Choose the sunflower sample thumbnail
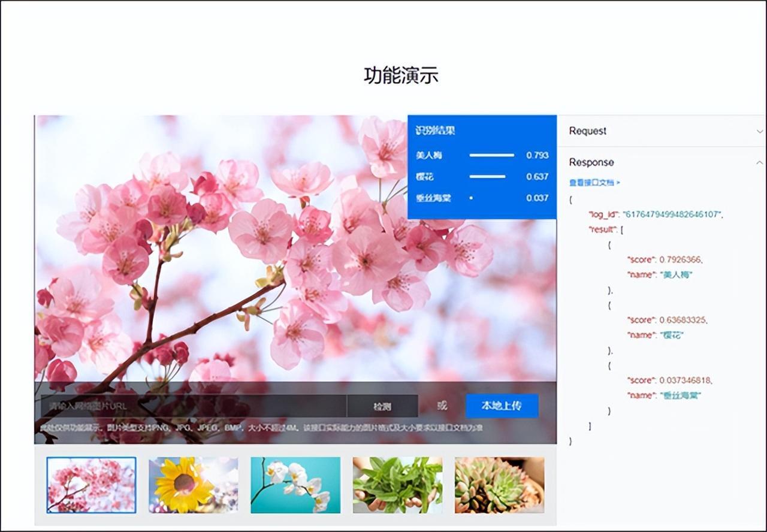Image resolution: width=767 pixels, height=532 pixels. (x=193, y=485)
